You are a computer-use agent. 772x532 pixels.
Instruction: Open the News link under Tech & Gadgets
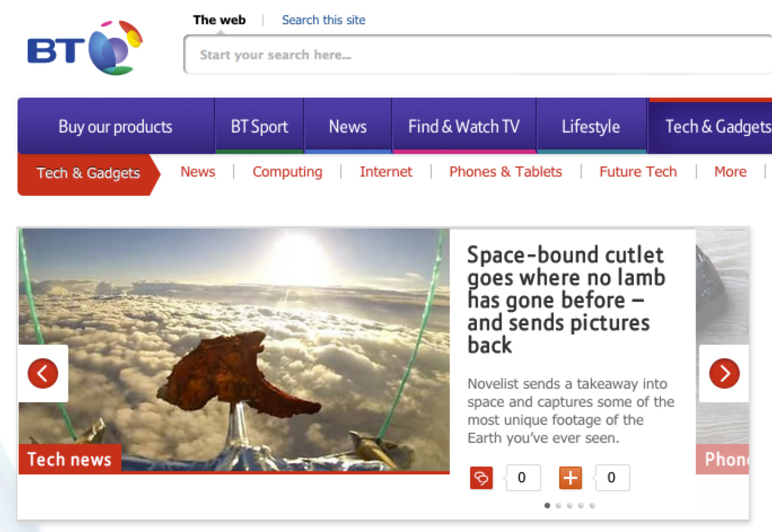(198, 172)
